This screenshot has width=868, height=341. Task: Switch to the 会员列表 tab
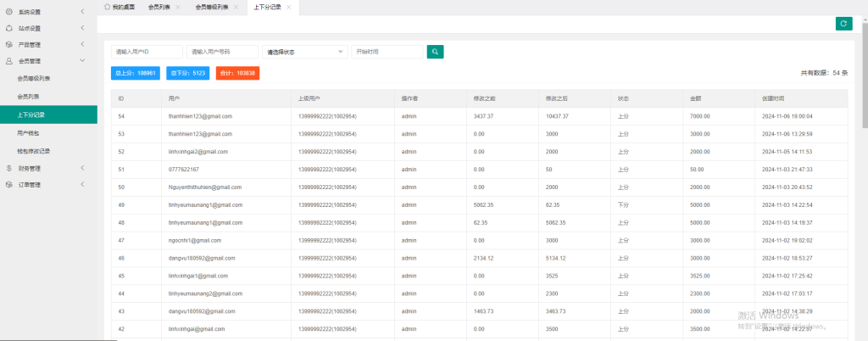click(x=159, y=7)
